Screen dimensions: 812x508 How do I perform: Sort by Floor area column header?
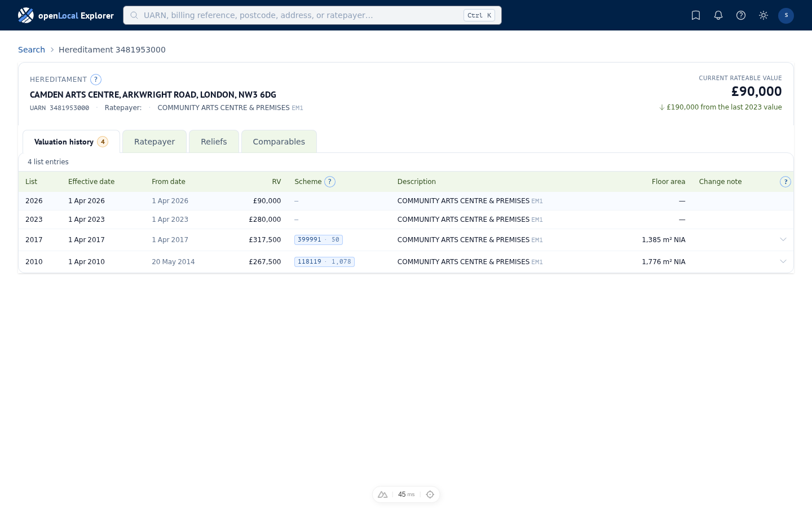pyautogui.click(x=668, y=182)
